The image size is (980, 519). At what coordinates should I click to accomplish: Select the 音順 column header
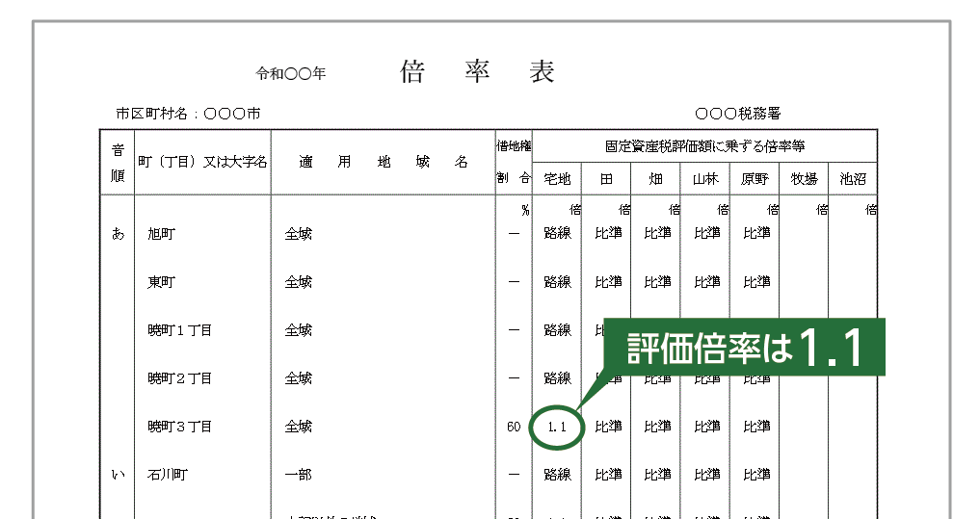coord(118,163)
